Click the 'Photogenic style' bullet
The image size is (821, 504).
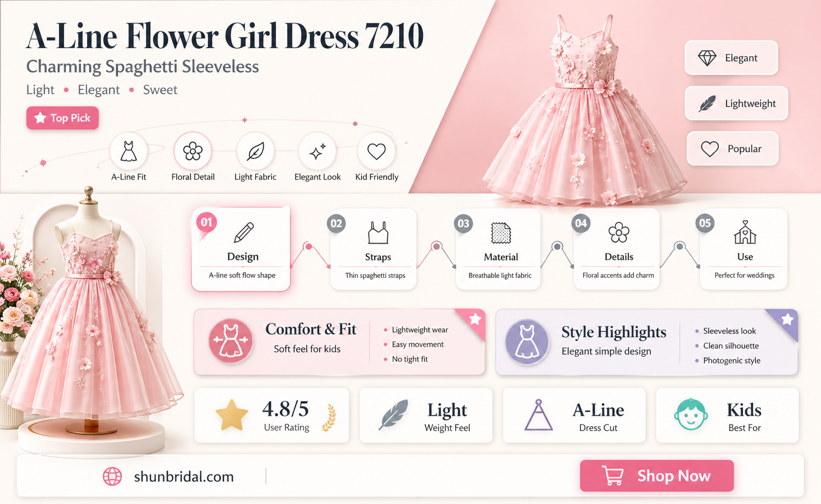click(732, 361)
